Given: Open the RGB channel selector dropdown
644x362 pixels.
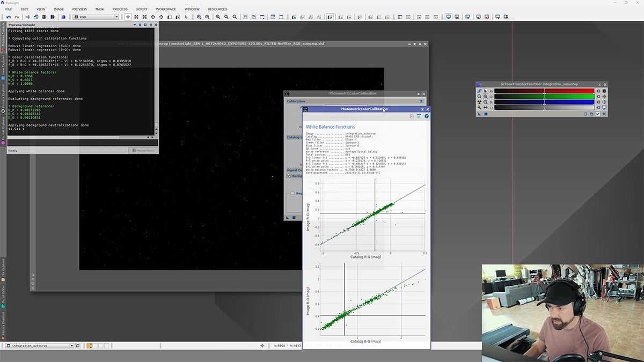Looking at the screenshot, I should tap(97, 17).
